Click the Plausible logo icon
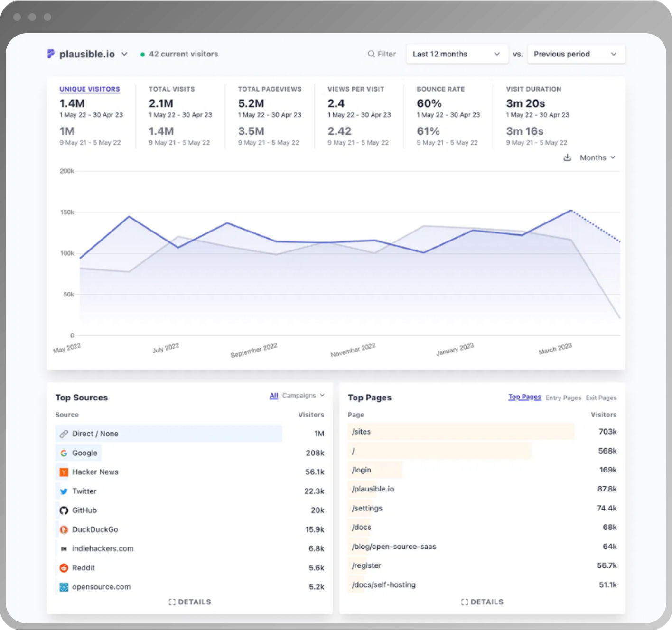The height and width of the screenshot is (630, 672). (x=51, y=54)
